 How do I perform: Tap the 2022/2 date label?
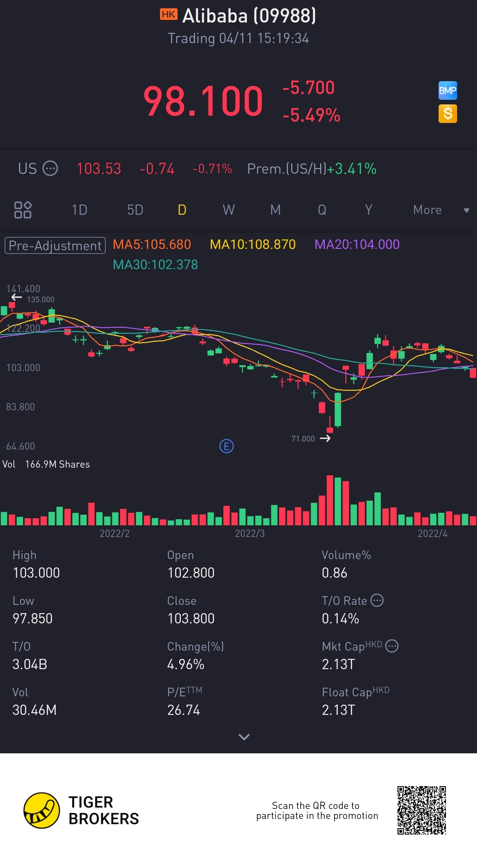(115, 533)
